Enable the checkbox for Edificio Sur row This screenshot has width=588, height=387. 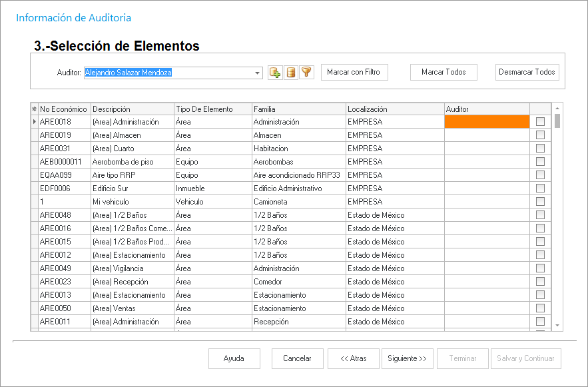point(540,189)
